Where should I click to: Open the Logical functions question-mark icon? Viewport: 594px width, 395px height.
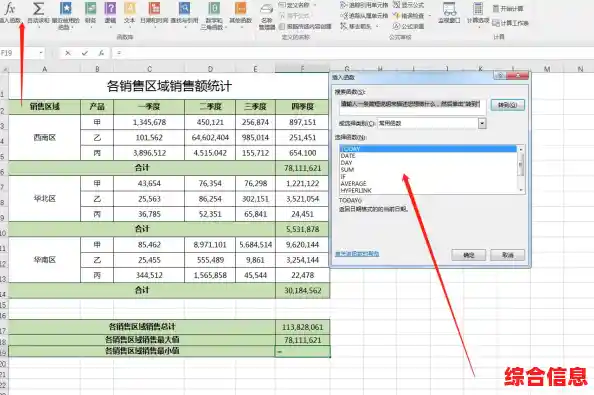110,8
